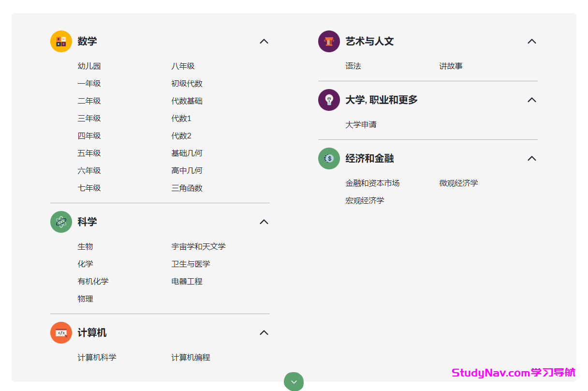The width and height of the screenshot is (588, 391).
Task: Open the 大学申请 link
Action: (360, 124)
